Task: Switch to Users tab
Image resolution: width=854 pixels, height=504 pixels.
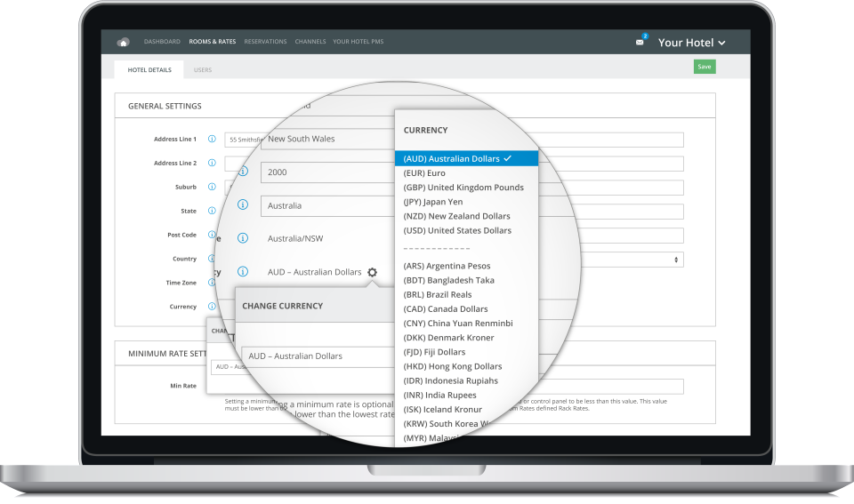Action: pyautogui.click(x=203, y=69)
